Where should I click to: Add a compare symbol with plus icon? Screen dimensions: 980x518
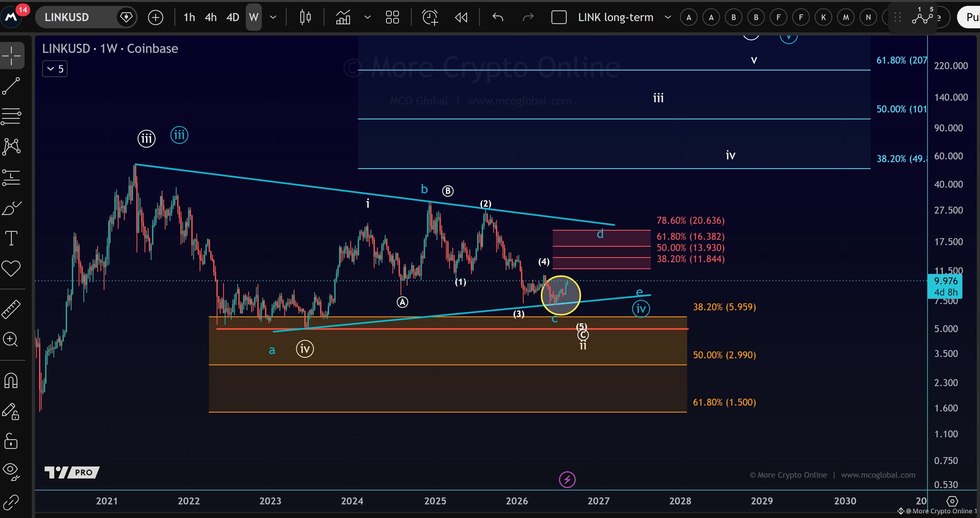click(x=155, y=18)
